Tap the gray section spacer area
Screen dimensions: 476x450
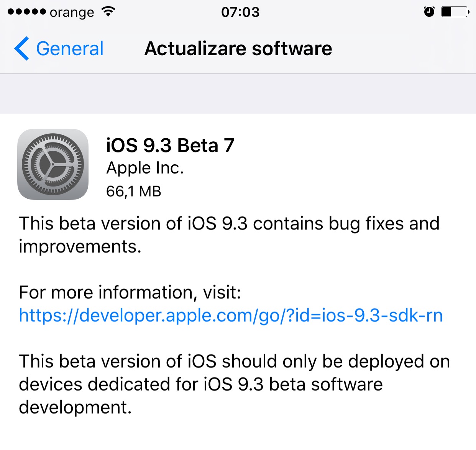tap(238, 94)
